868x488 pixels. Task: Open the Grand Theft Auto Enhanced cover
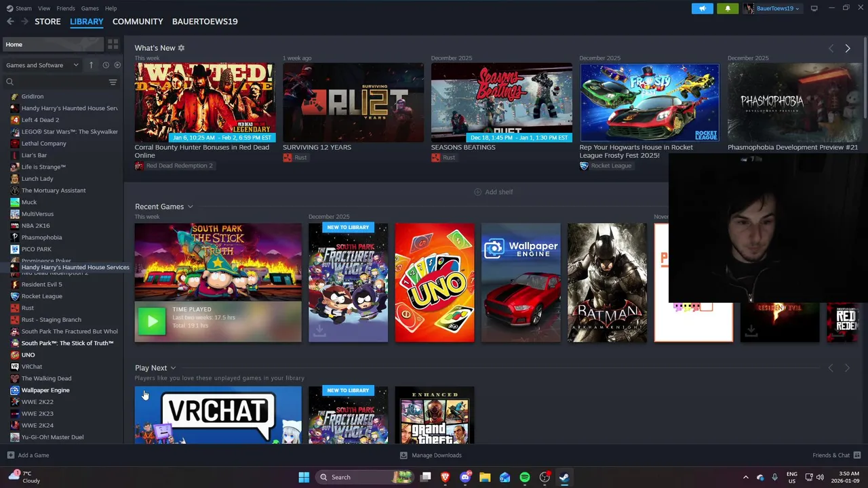coord(435,415)
